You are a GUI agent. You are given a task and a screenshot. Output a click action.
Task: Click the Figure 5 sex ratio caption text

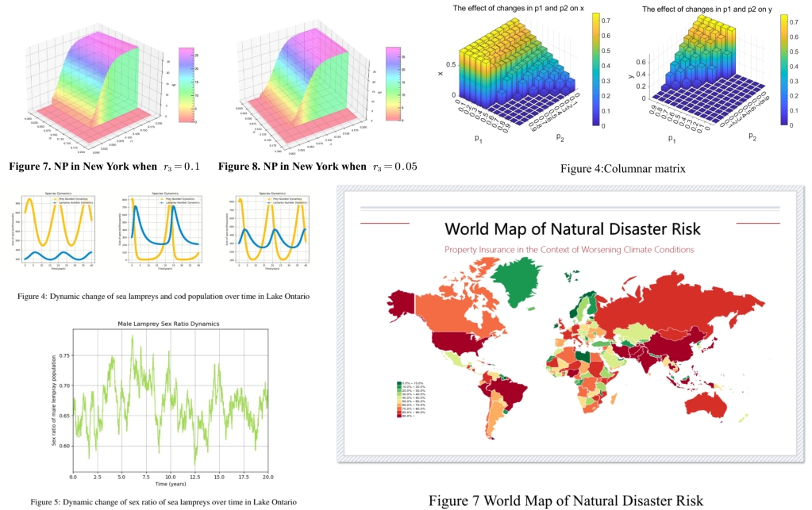point(164,502)
